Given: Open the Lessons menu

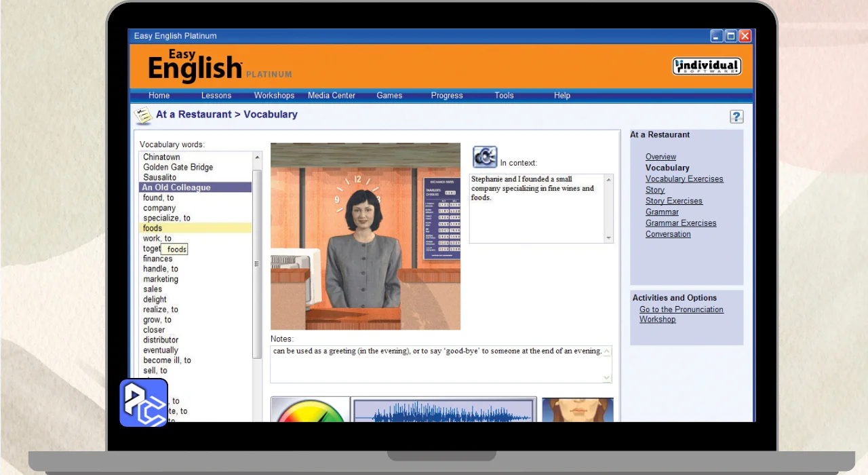Looking at the screenshot, I should coord(216,96).
